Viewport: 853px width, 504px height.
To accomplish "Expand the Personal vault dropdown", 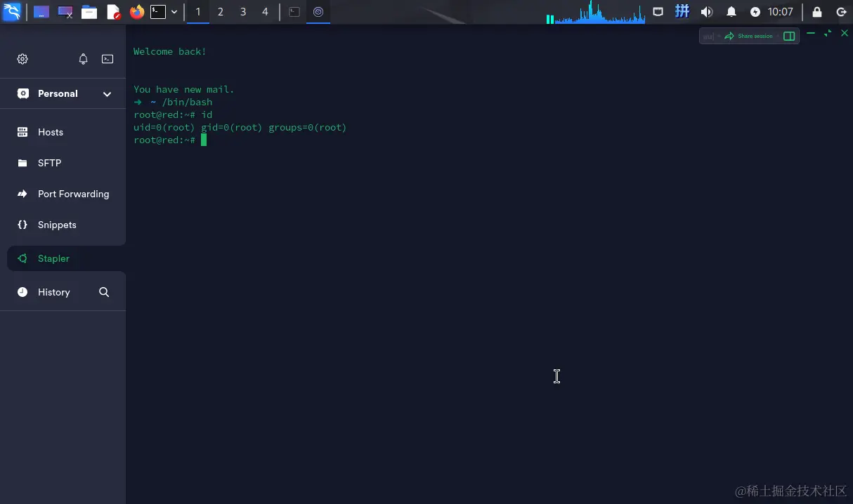I will coord(108,94).
